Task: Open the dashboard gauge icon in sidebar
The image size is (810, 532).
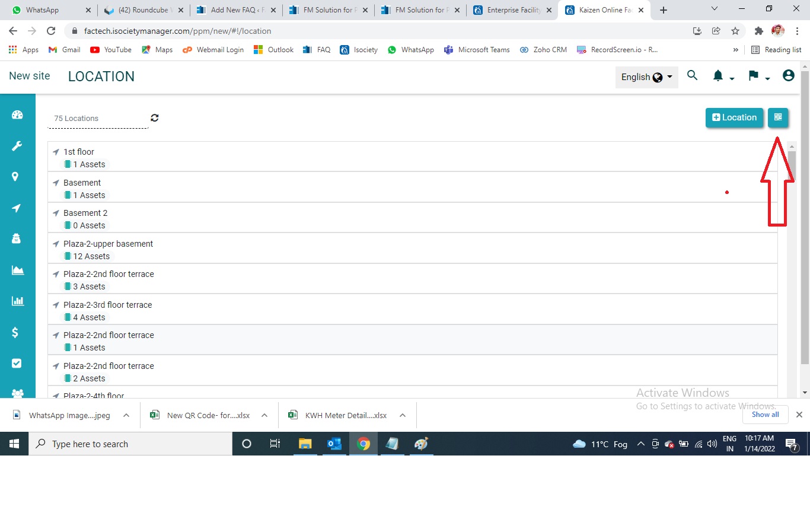Action: point(17,115)
